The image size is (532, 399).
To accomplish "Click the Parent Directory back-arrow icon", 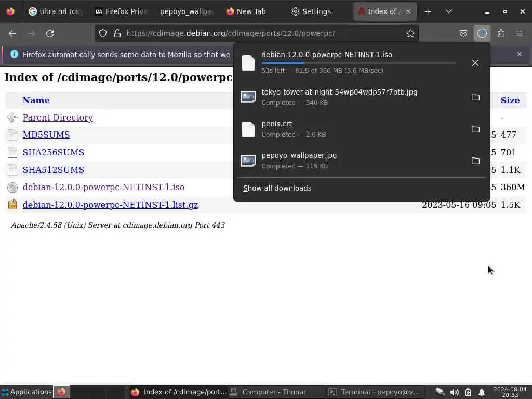I will [12, 117].
